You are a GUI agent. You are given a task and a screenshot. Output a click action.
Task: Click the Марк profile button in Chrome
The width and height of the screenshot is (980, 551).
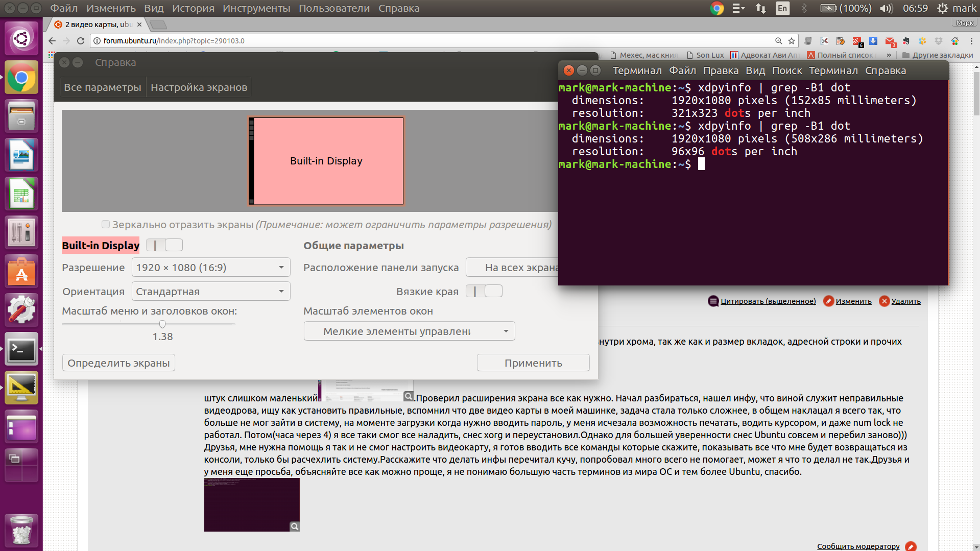coord(964,22)
